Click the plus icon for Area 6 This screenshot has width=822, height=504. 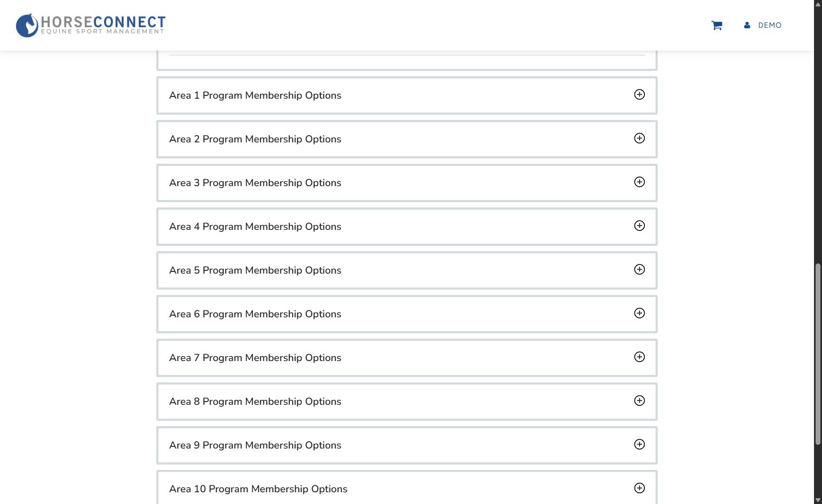[639, 313]
